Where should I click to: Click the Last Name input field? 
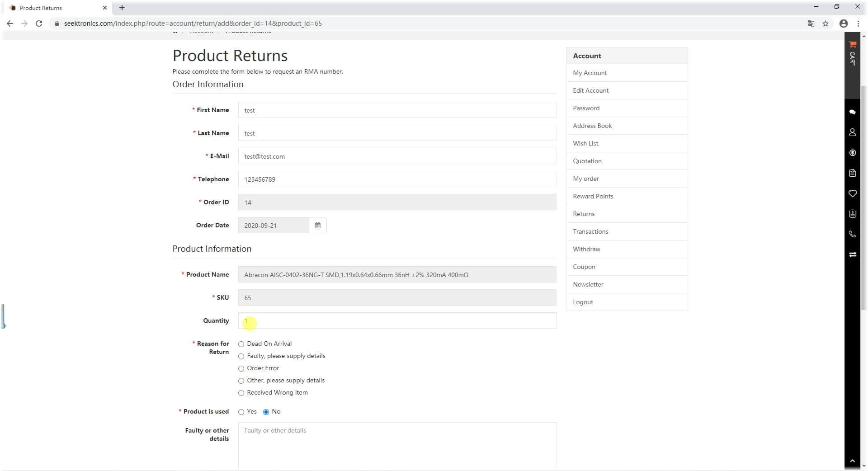click(x=397, y=133)
